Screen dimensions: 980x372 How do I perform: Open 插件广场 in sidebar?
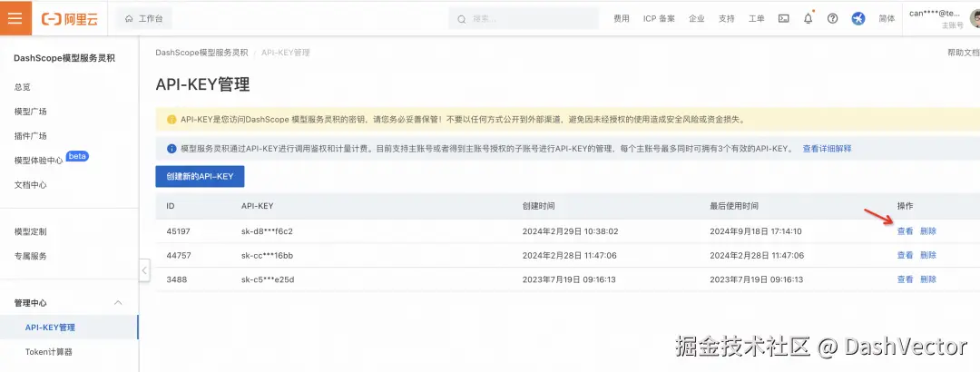click(x=31, y=136)
